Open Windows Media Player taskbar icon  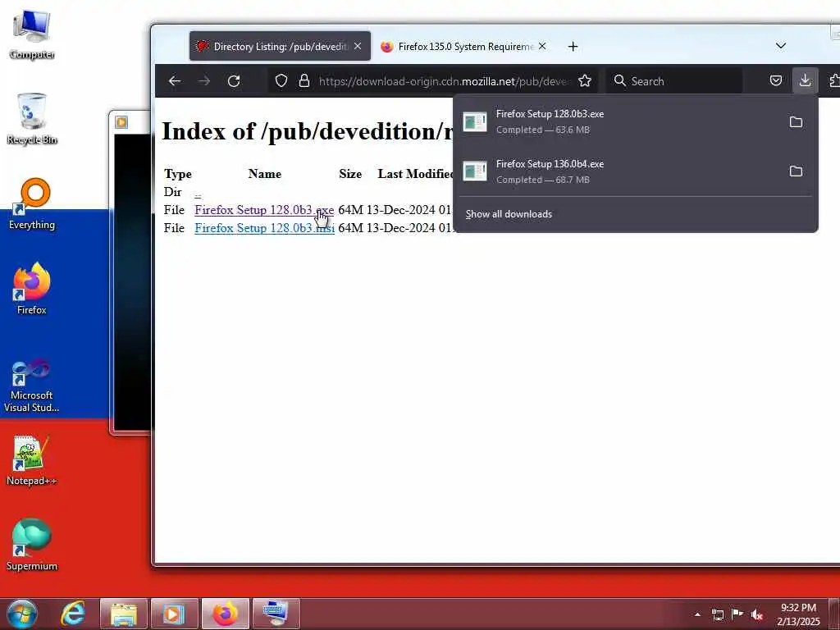174,614
